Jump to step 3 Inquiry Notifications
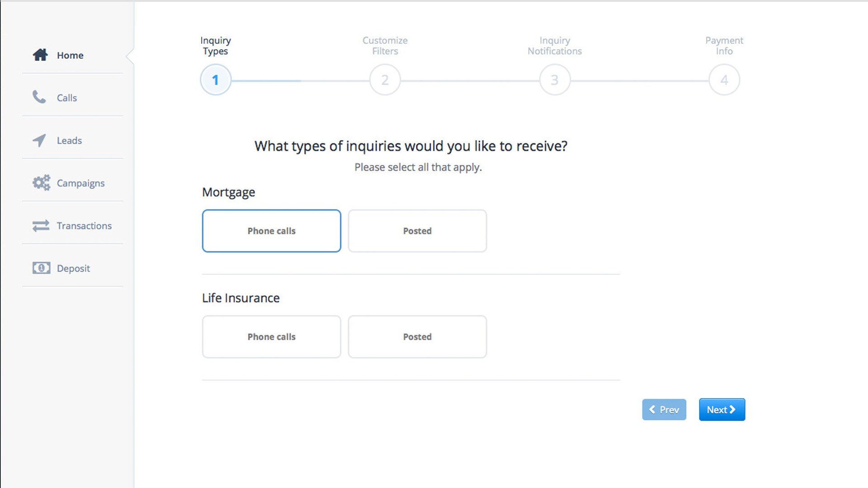This screenshot has height=488, width=868. [x=555, y=80]
